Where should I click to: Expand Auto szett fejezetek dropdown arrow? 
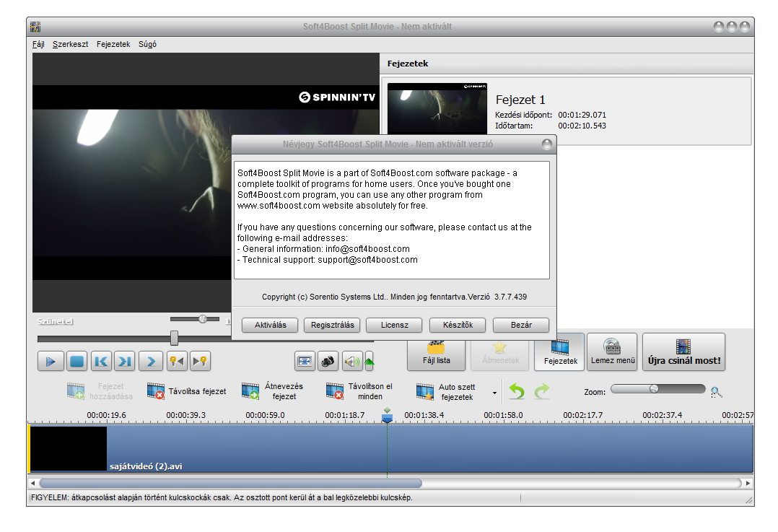tap(494, 393)
